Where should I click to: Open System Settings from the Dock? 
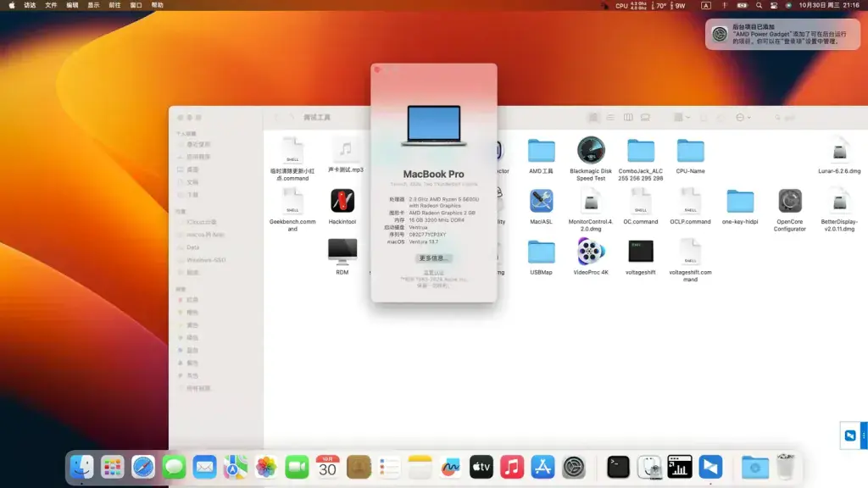click(x=574, y=468)
